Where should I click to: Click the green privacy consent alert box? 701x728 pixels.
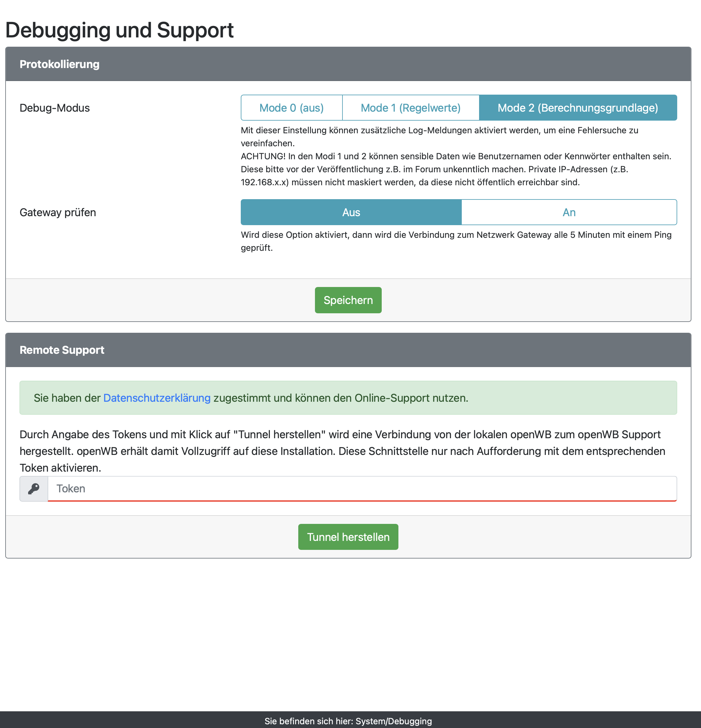point(557,398)
